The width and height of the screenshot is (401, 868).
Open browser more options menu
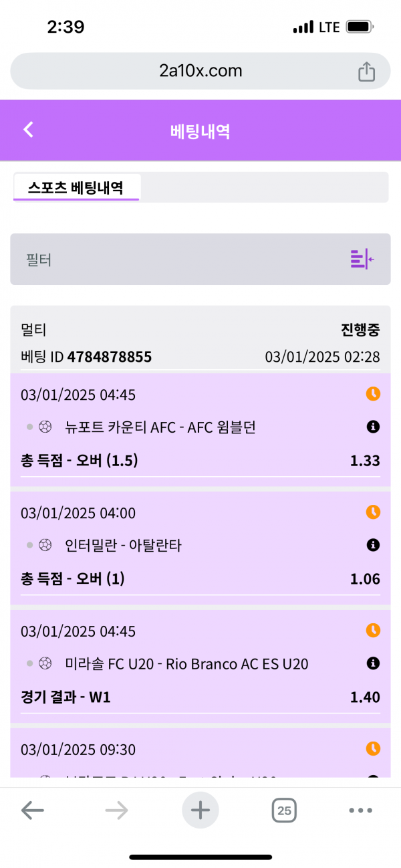360,811
